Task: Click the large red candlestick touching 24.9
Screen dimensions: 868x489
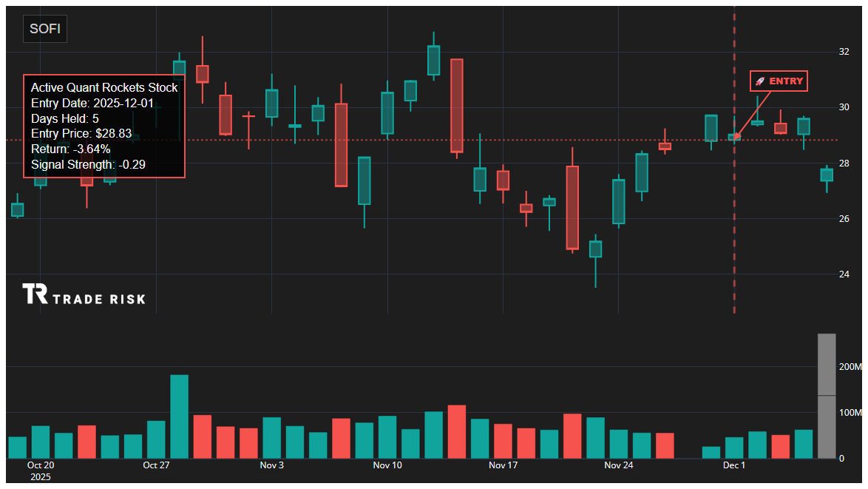Action: pyautogui.click(x=572, y=208)
